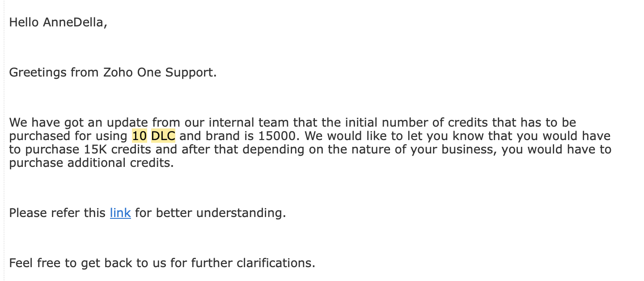Click the word "Hello" at the top
The height and width of the screenshot is (281, 644).
click(x=24, y=22)
